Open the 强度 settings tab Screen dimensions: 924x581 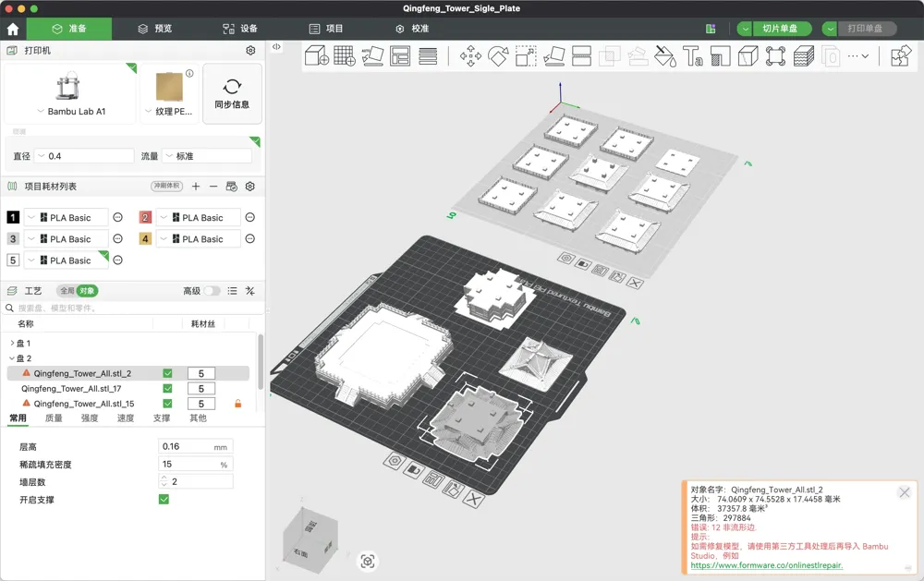coord(90,418)
